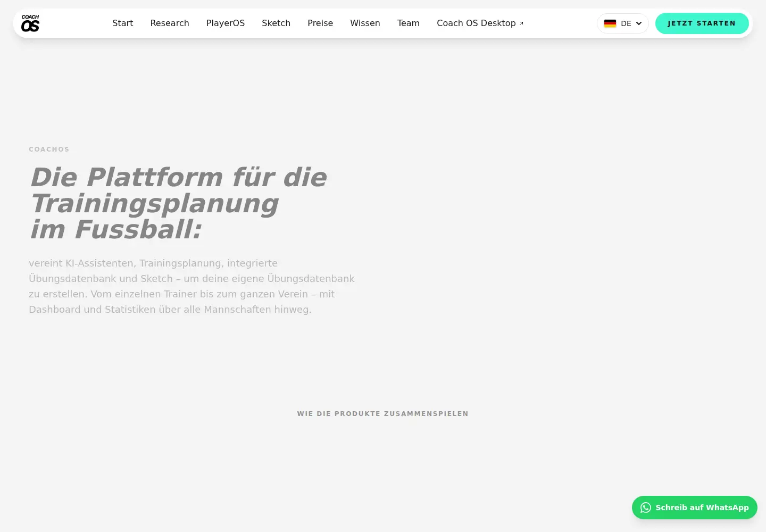This screenshot has height=532, width=766.
Task: Go to the Research page
Action: tap(170, 23)
